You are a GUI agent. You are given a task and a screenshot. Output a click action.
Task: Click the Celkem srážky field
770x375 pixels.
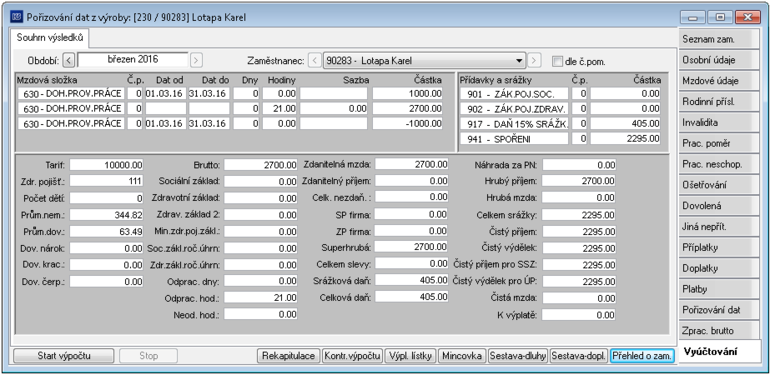pyautogui.click(x=579, y=215)
